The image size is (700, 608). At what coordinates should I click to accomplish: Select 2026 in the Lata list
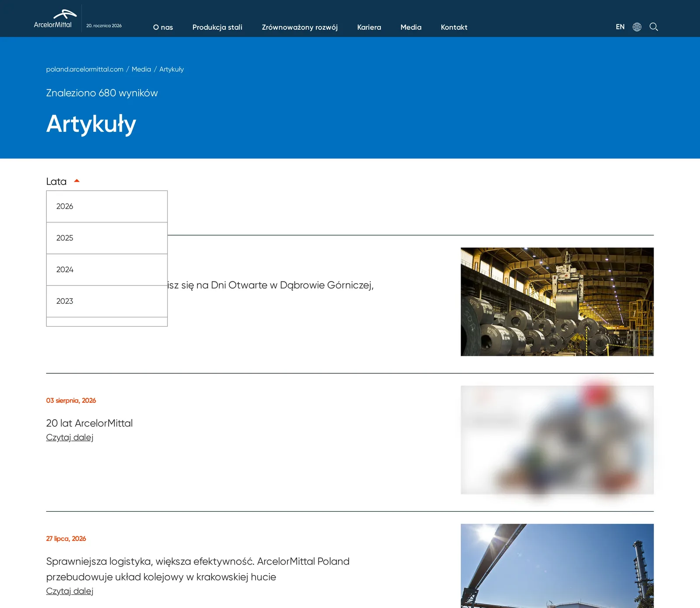[x=107, y=207]
